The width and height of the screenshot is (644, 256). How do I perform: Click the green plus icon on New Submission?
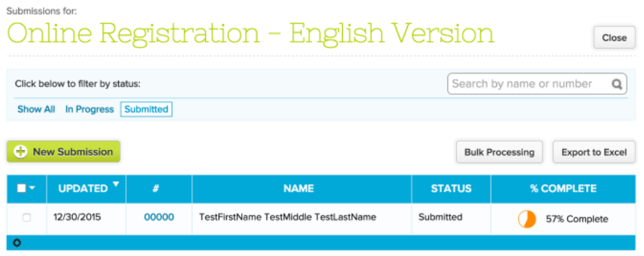point(21,151)
